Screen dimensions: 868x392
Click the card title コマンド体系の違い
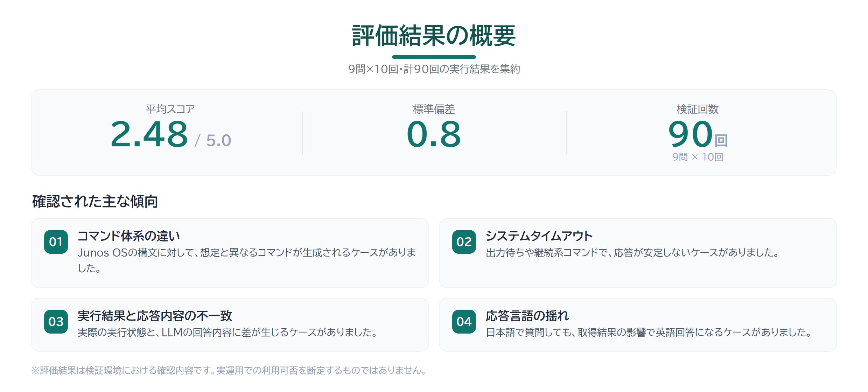pos(129,236)
